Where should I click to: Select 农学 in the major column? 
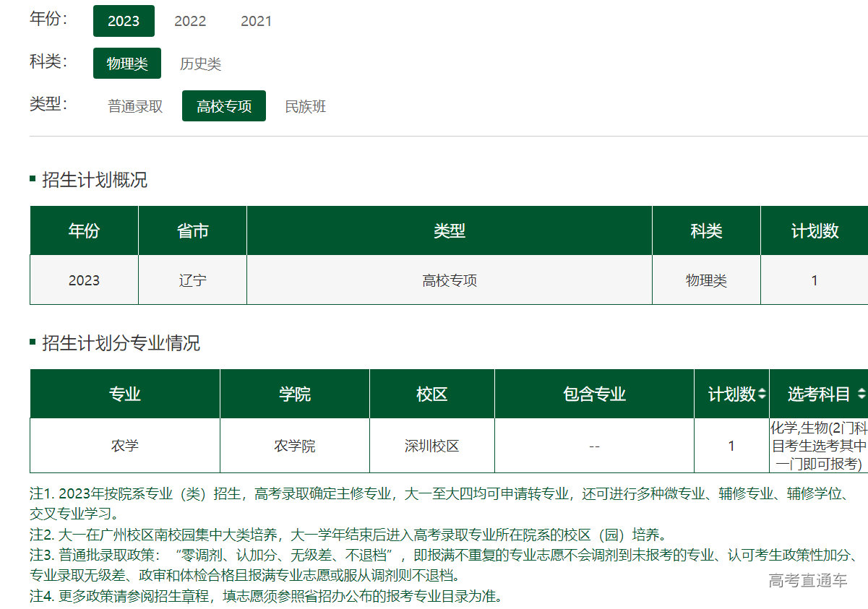pos(124,446)
